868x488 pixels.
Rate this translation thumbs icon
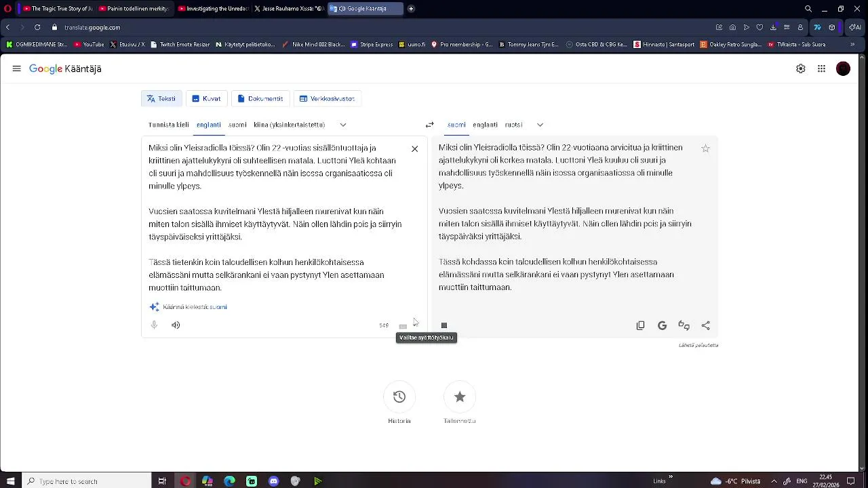click(684, 325)
